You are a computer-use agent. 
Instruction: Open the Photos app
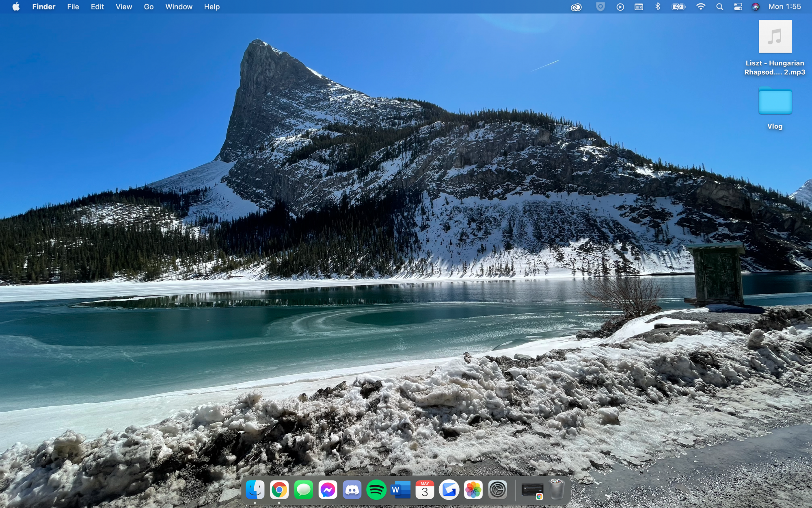point(473,490)
